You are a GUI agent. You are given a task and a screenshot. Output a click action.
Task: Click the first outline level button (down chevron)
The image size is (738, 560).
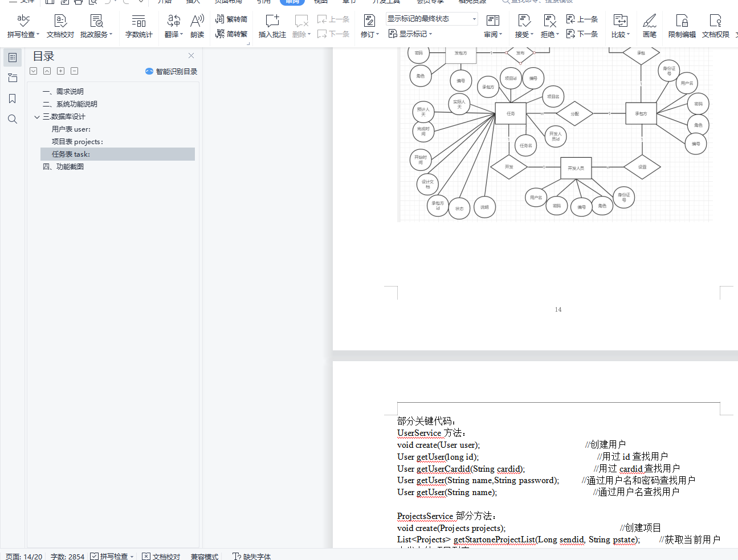point(34,71)
